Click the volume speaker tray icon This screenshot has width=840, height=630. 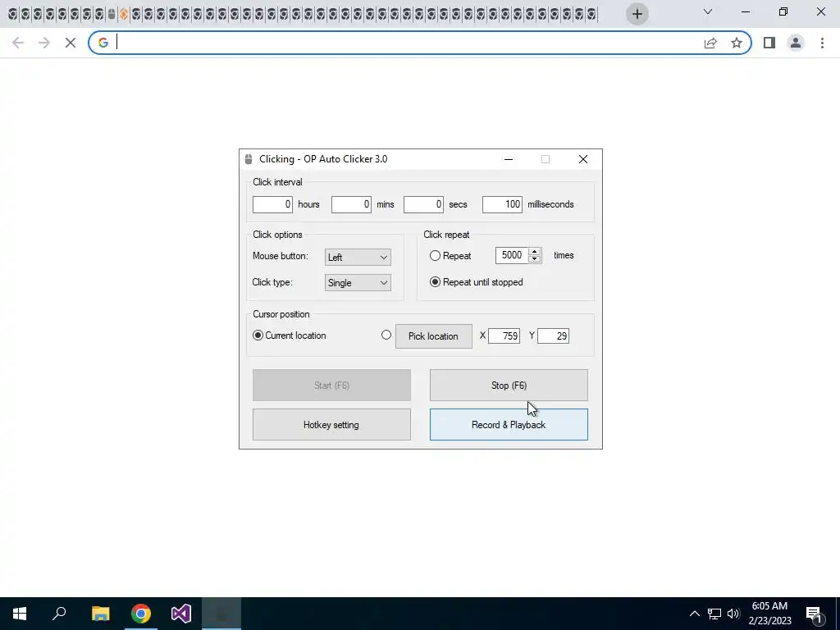tap(733, 614)
